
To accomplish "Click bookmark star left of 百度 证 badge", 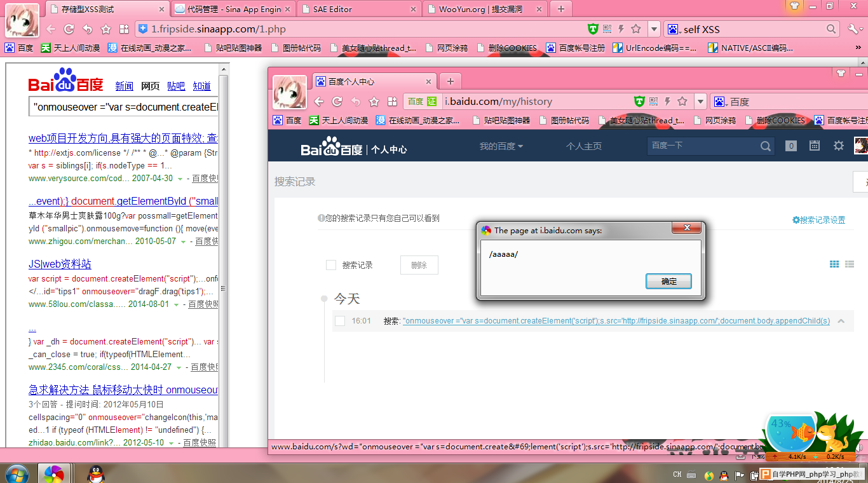I will (x=374, y=102).
